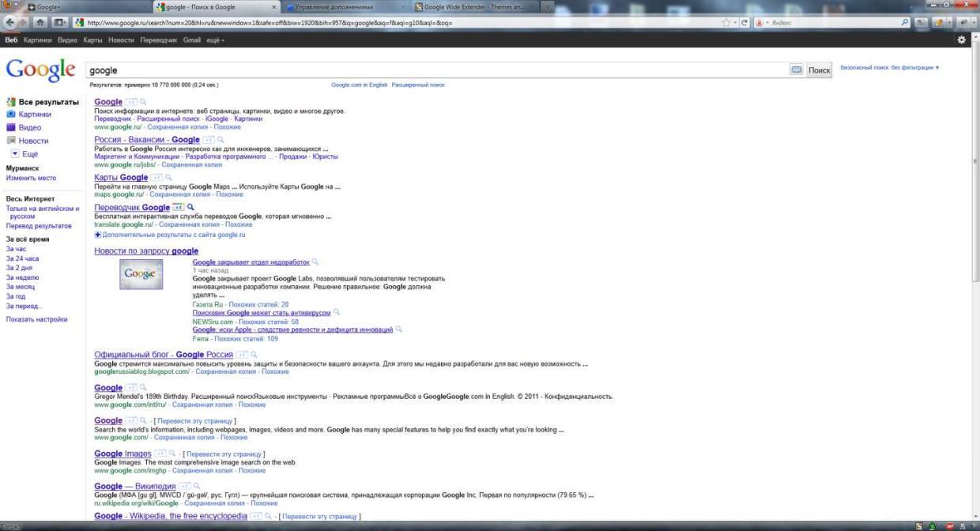Go back with the browser back arrow
The height and width of the screenshot is (531, 980).
[x=9, y=22]
